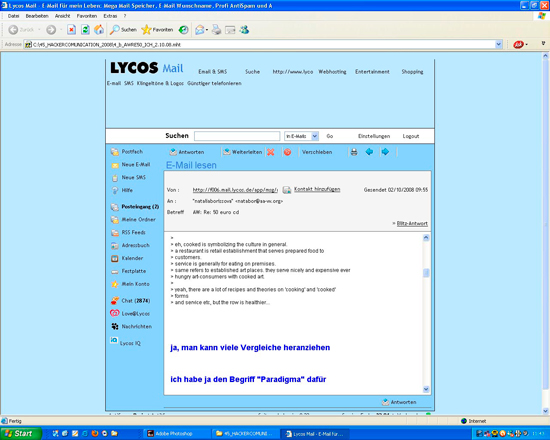Open Mein Konto in sidebar
550x440 pixels.
[130, 284]
